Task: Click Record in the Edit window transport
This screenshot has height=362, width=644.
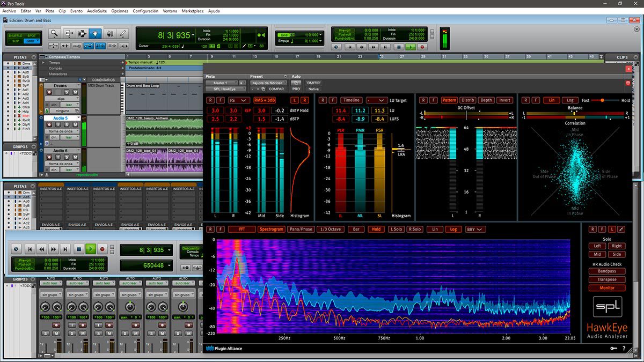Action: (422, 47)
